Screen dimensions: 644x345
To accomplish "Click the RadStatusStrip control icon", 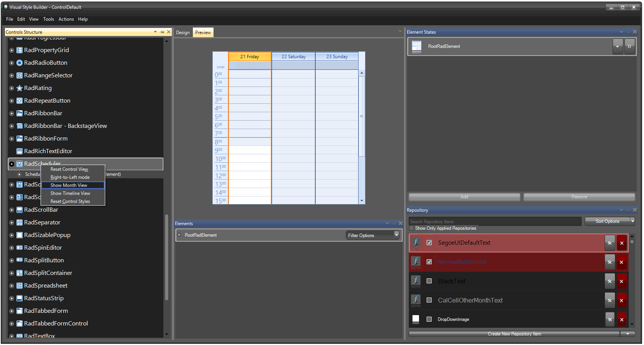I will point(20,298).
